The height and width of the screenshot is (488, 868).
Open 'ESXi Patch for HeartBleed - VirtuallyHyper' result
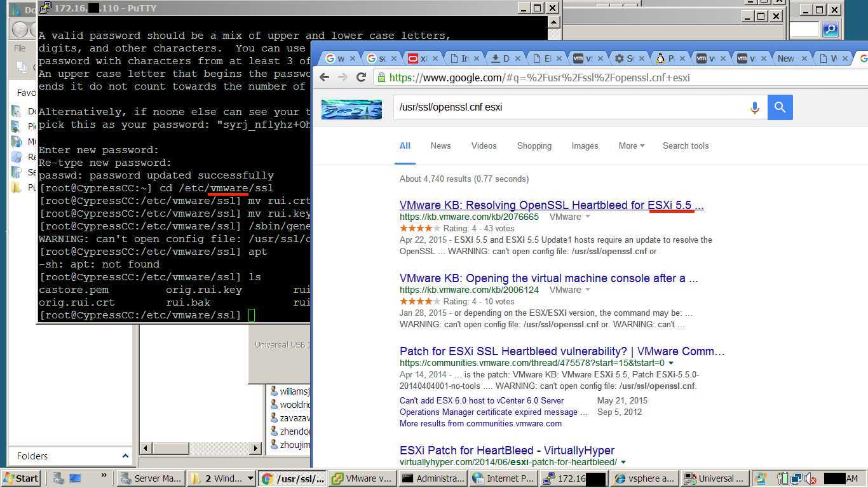pyautogui.click(x=507, y=451)
